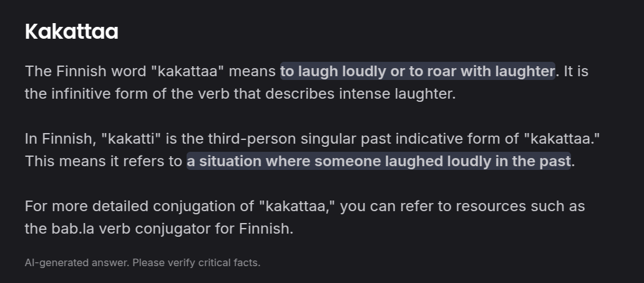Click "Please verify critical facts." text
This screenshot has width=644, height=283.
197,262
